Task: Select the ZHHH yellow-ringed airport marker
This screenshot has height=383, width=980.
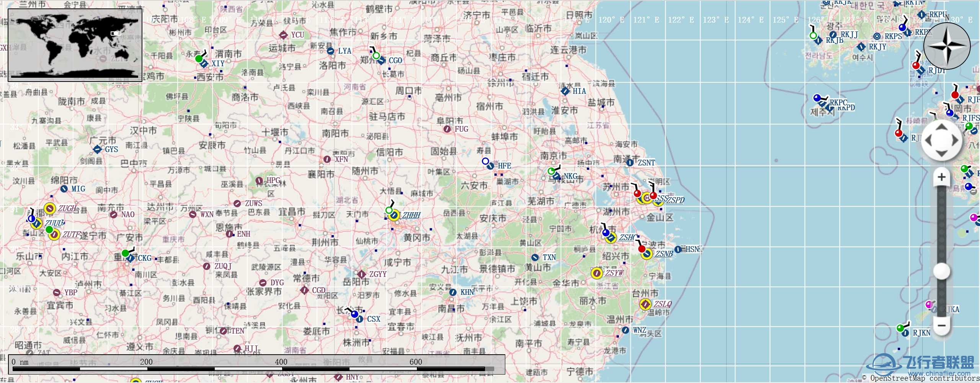Action: 394,215
